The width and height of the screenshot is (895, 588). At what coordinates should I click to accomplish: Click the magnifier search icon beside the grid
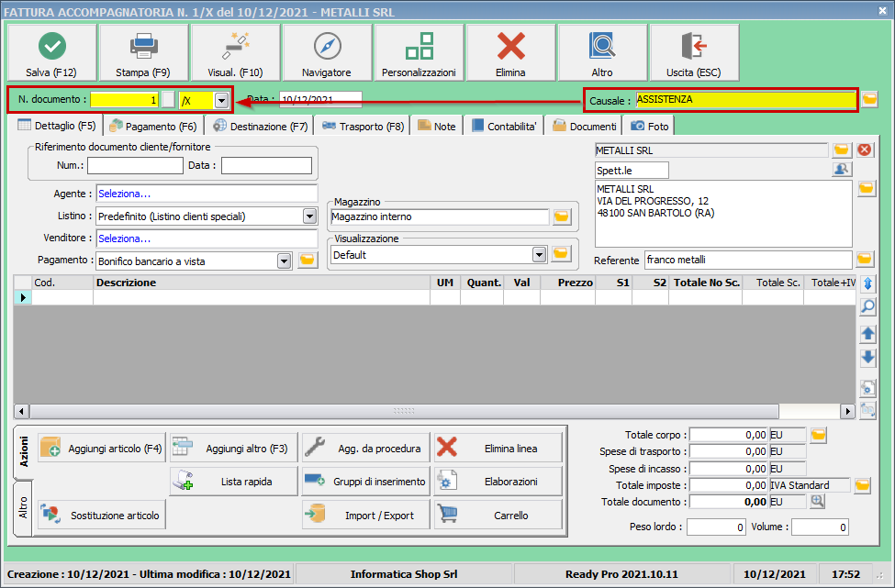[867, 306]
